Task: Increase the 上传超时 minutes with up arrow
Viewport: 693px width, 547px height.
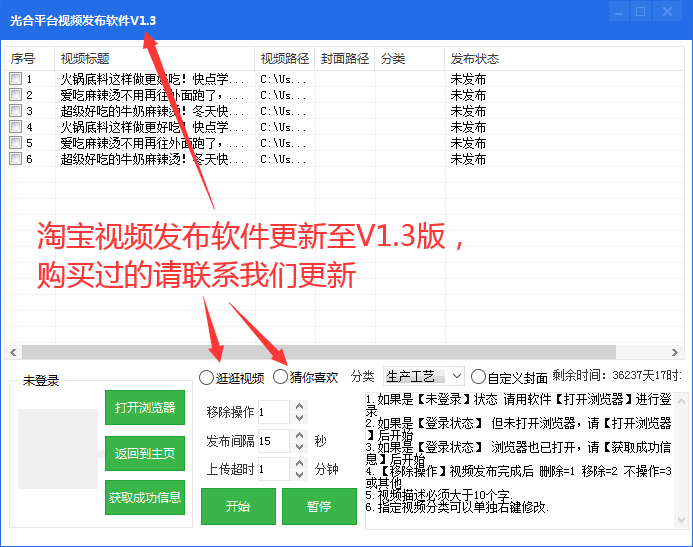Action: (300, 463)
